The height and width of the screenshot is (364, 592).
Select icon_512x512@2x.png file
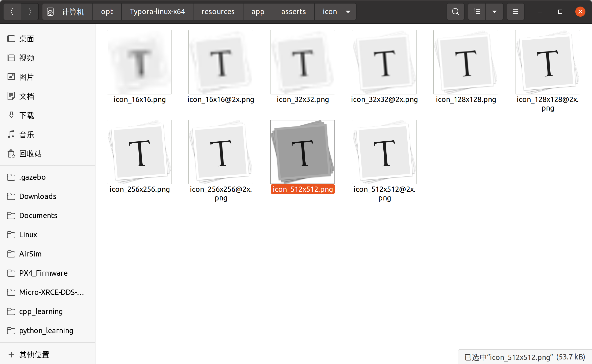tap(384, 152)
